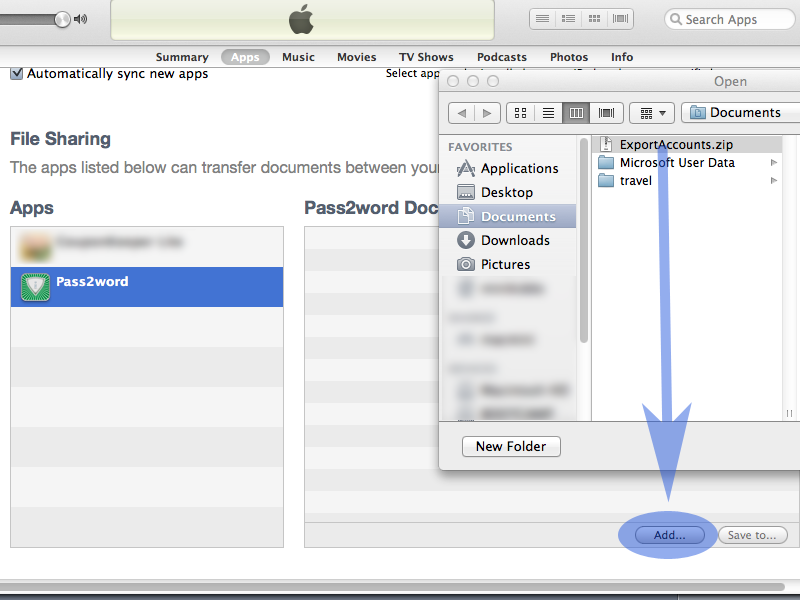Toggle Automatically sync new apps checkbox

pyautogui.click(x=16, y=74)
